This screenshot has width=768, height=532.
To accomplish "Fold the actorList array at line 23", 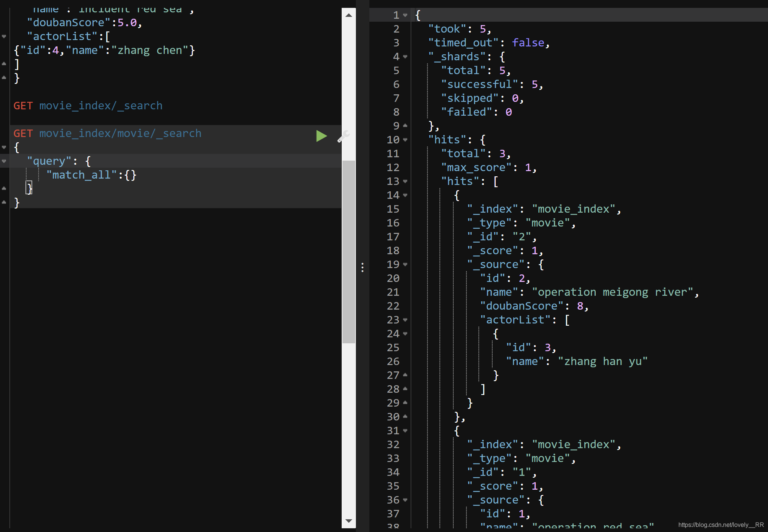I will 405,320.
